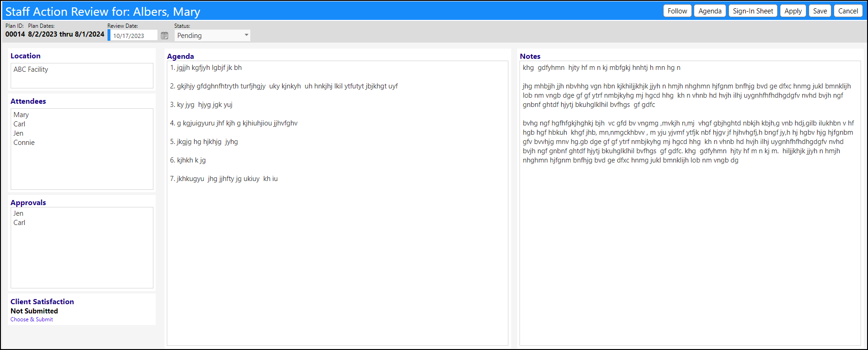Cancel the staff action review
This screenshot has width=868, height=350.
[x=848, y=11]
